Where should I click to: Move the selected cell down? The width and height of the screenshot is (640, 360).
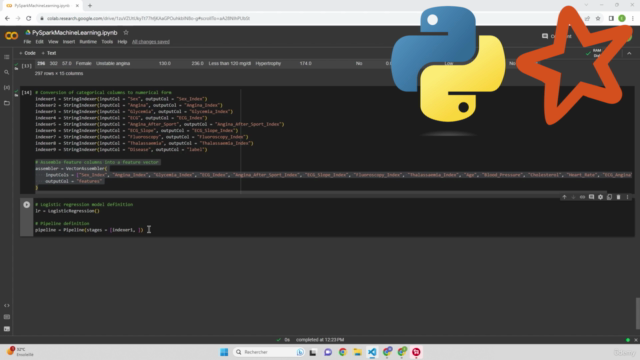click(x=573, y=197)
